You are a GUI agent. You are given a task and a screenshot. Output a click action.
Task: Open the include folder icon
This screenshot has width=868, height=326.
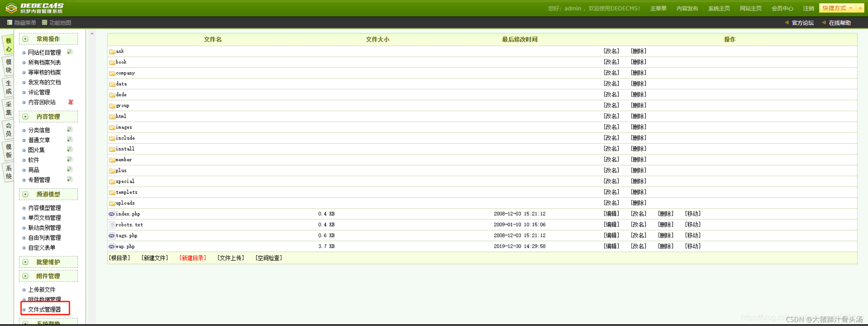112,138
